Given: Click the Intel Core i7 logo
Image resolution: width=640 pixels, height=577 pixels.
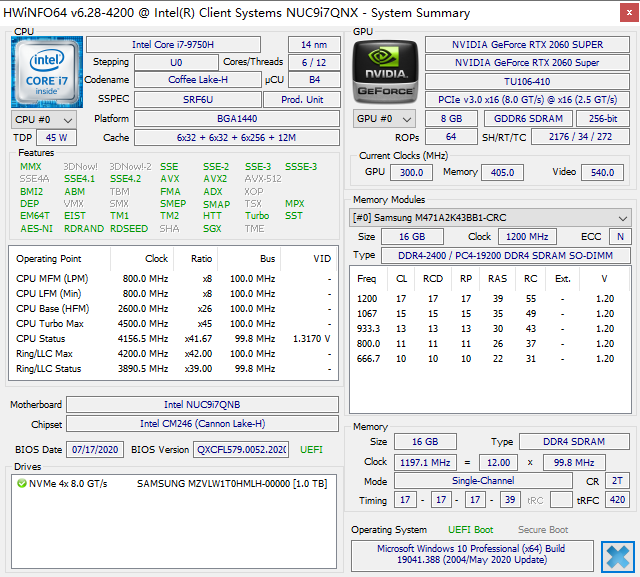Looking at the screenshot, I should tap(46, 73).
